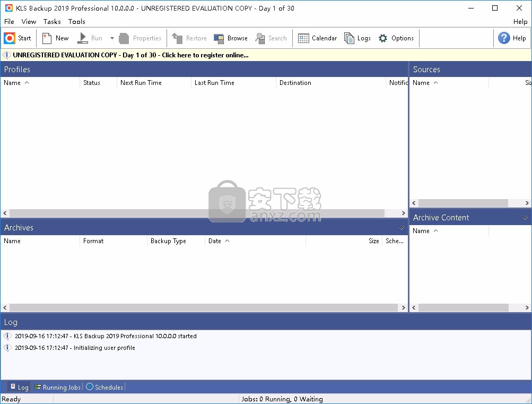
Task: Click the Archives scrollbar left arrow
Action: 5,307
